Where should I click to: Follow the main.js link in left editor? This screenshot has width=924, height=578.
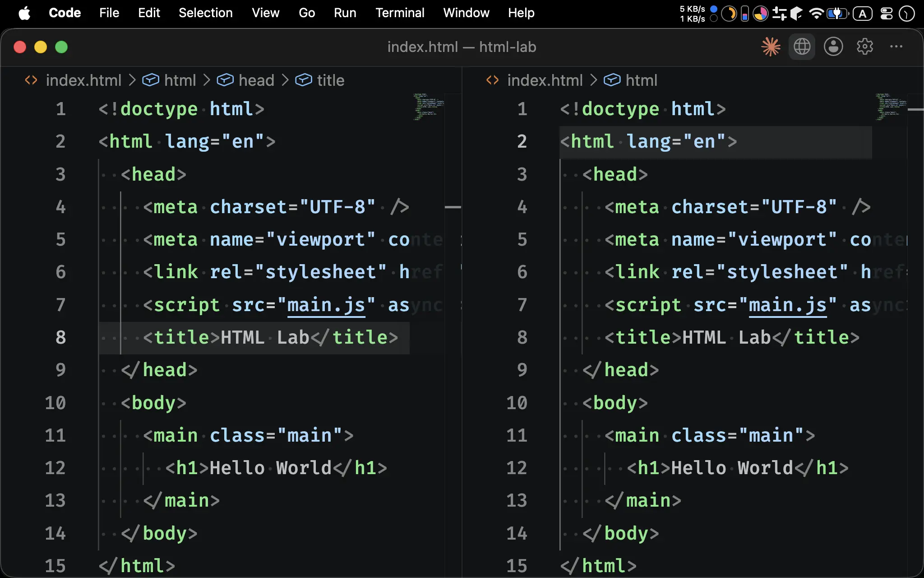[326, 305]
